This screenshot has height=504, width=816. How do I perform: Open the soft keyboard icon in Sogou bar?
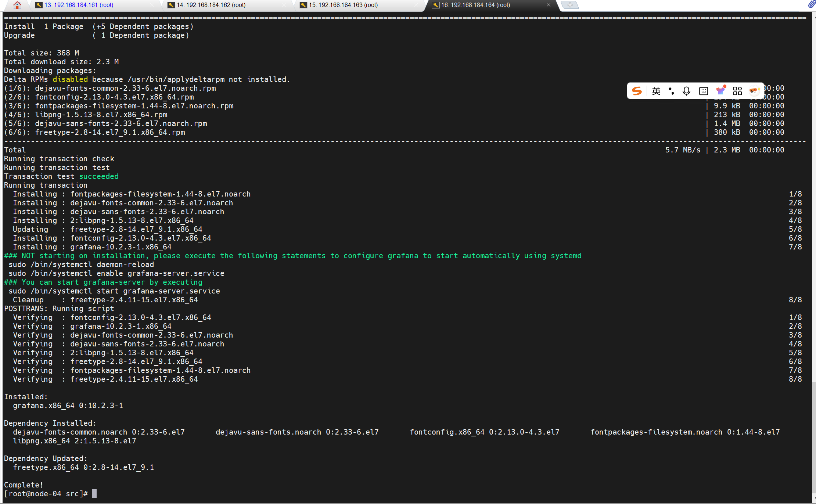point(703,91)
